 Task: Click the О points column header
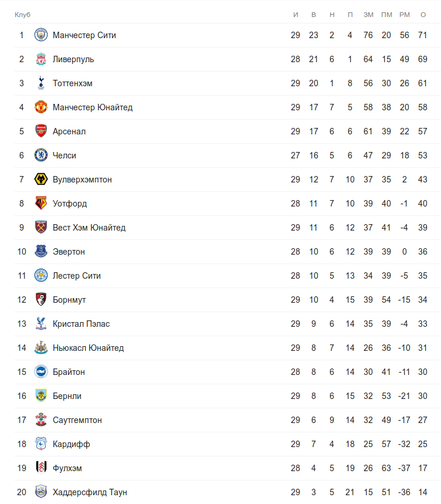click(423, 15)
